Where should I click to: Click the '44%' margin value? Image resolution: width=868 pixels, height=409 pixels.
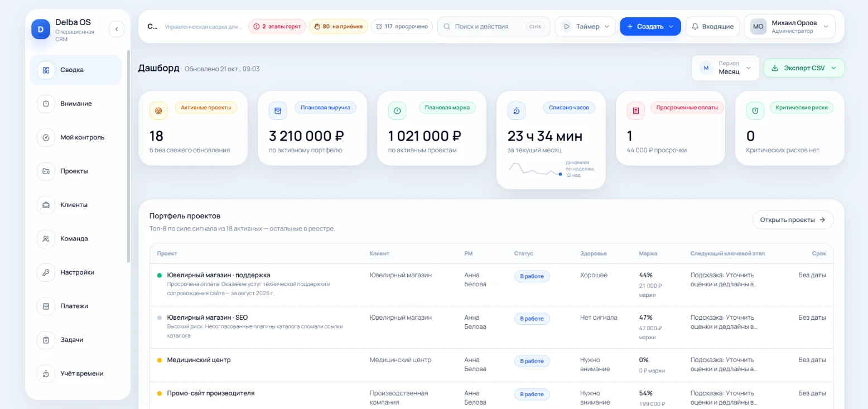tap(646, 275)
